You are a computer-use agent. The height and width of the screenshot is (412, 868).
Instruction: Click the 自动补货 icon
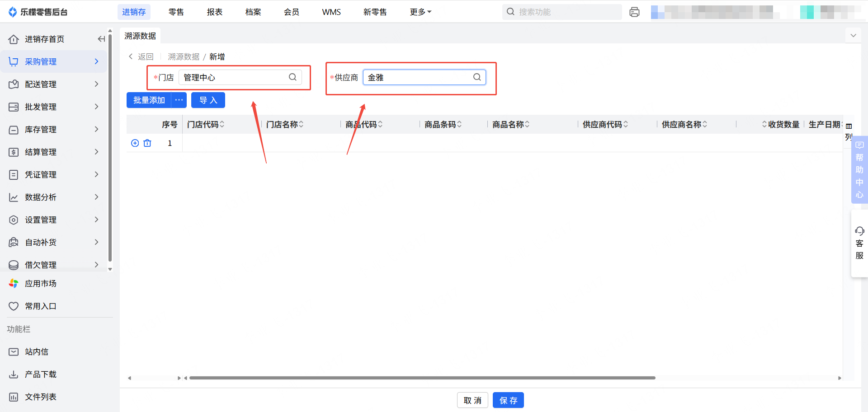[x=14, y=243]
